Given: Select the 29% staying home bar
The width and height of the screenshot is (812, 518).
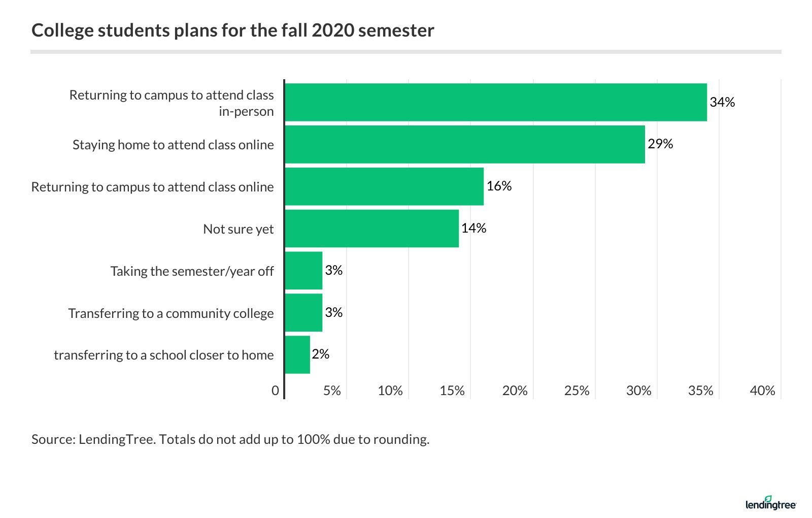Looking at the screenshot, I should 464,145.
